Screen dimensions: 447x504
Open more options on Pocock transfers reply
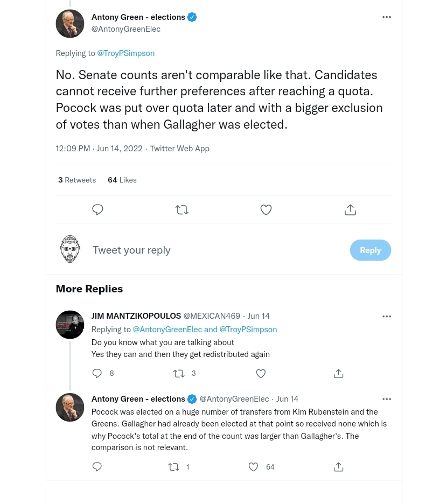387,399
